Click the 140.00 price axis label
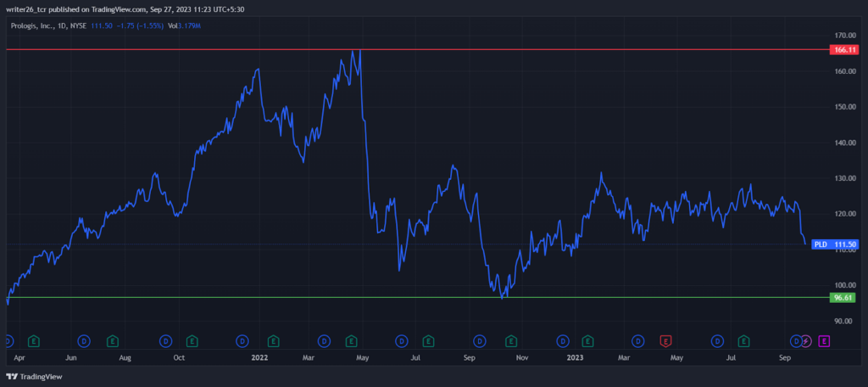 click(845, 143)
